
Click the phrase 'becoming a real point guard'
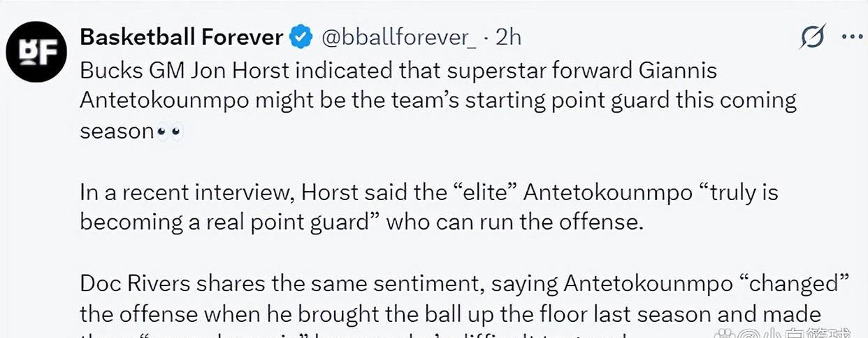click(x=224, y=221)
